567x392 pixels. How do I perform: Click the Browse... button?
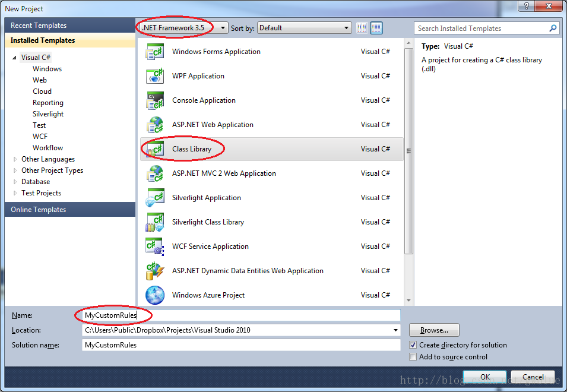(x=434, y=330)
